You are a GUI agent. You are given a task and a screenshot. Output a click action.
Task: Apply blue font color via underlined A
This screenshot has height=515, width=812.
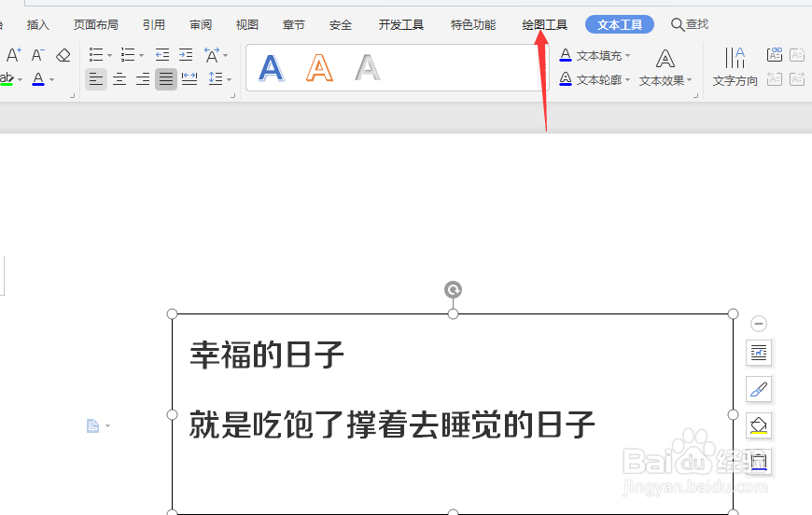[x=38, y=79]
